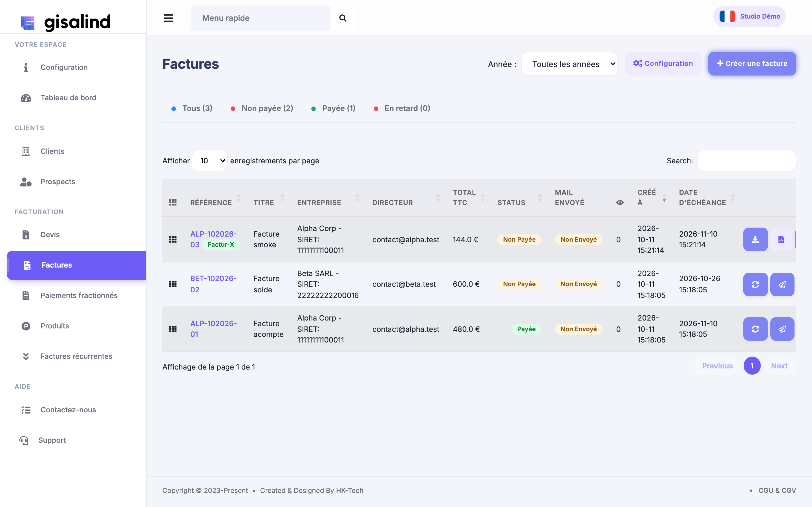This screenshot has width=812, height=507.
Task: Click the refresh icon for invoice BET-102026-02
Action: pyautogui.click(x=755, y=284)
